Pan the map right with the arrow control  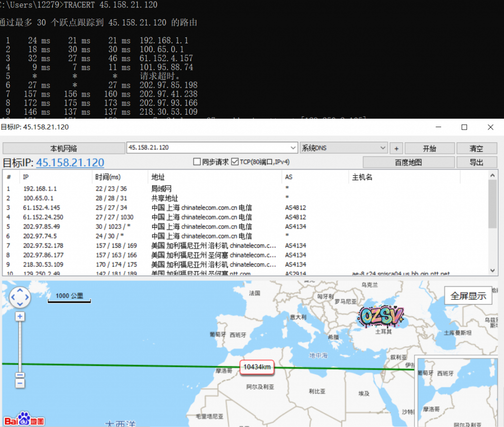(x=27, y=297)
